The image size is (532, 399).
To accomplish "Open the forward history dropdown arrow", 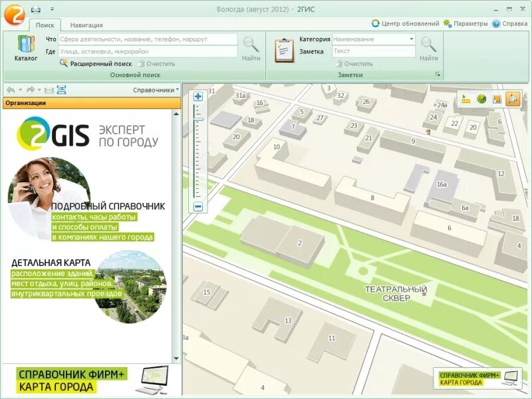I will [40, 90].
